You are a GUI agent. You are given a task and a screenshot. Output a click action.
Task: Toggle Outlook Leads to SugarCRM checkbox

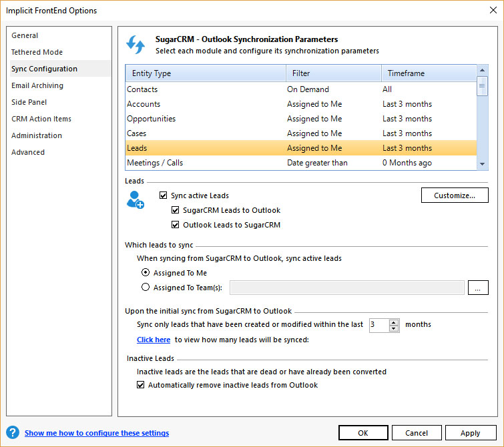click(x=176, y=225)
